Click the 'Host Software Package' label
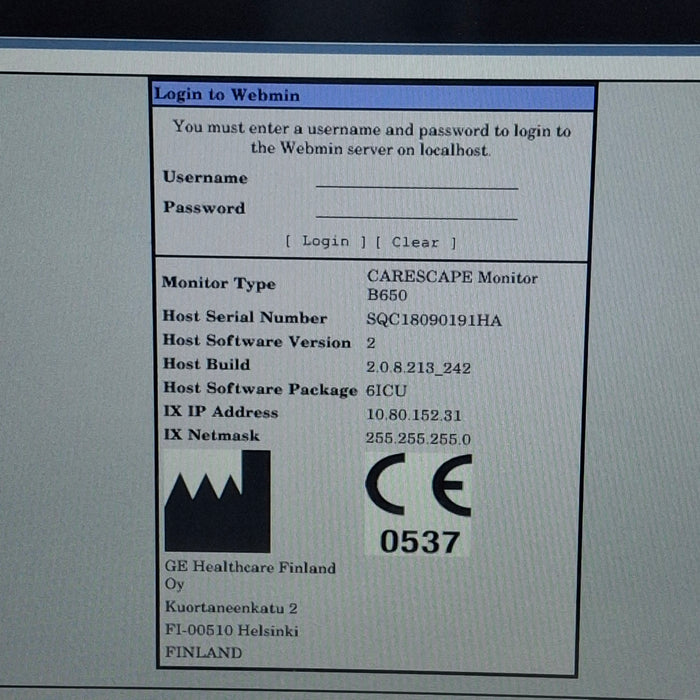 260,389
